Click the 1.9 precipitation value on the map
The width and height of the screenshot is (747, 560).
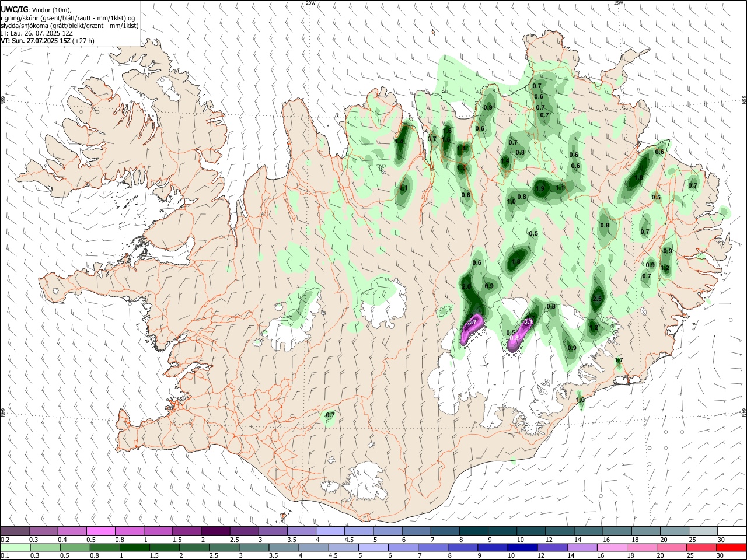(540, 188)
